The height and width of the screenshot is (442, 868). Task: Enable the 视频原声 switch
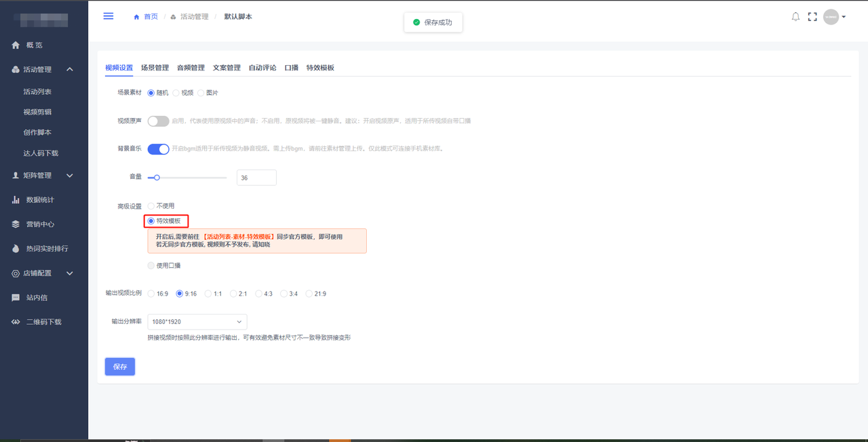158,121
